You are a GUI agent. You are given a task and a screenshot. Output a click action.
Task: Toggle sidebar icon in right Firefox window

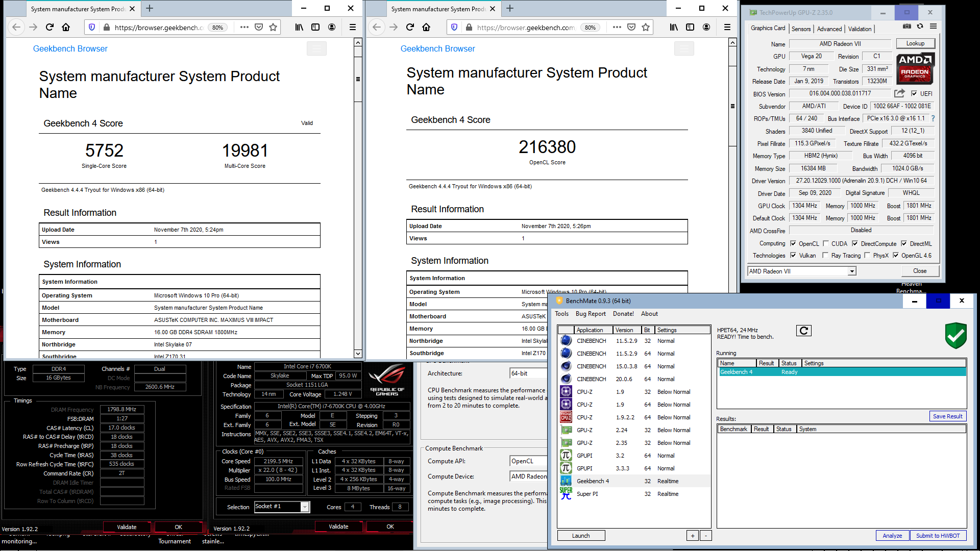[690, 28]
